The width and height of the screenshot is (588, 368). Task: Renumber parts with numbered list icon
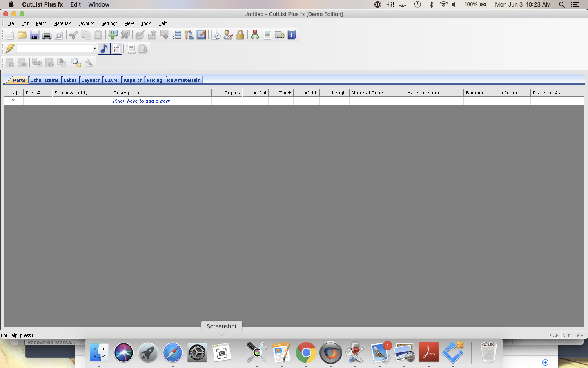[x=177, y=35]
